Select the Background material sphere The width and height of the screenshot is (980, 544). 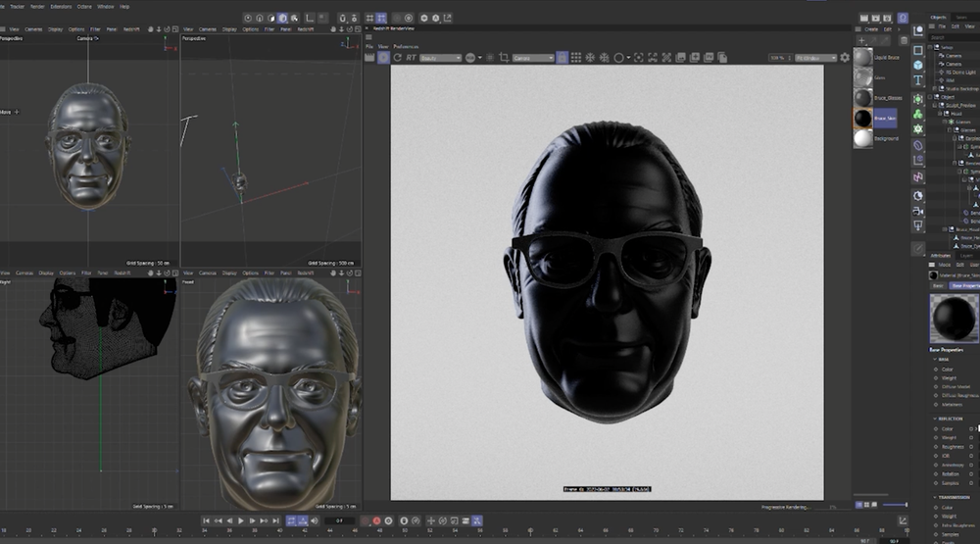click(x=863, y=138)
